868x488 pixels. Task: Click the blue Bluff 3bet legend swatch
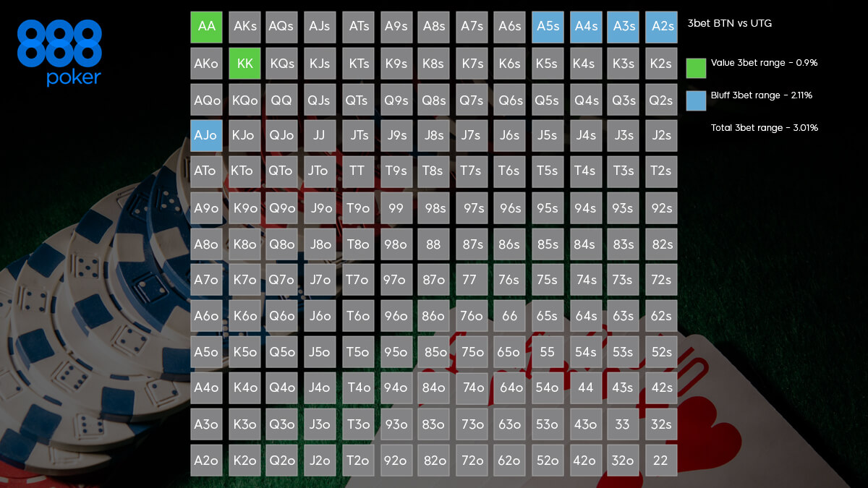696,100
